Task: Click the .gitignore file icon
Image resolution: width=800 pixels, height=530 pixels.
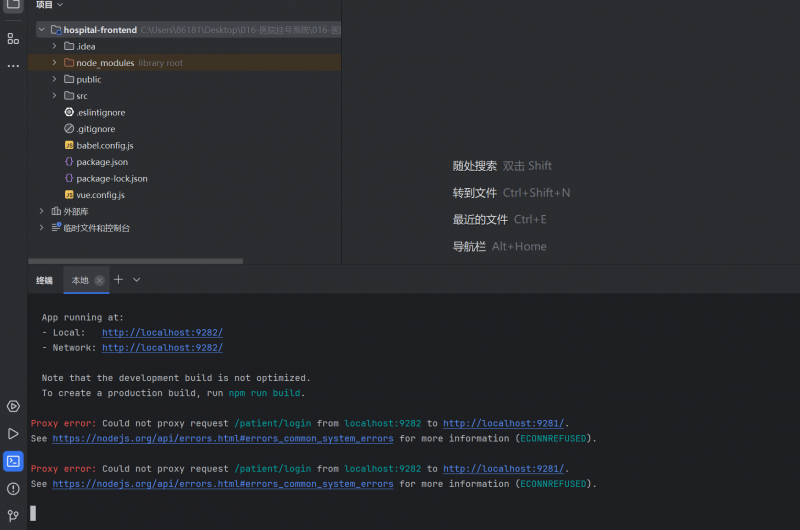Action: pyautogui.click(x=69, y=129)
